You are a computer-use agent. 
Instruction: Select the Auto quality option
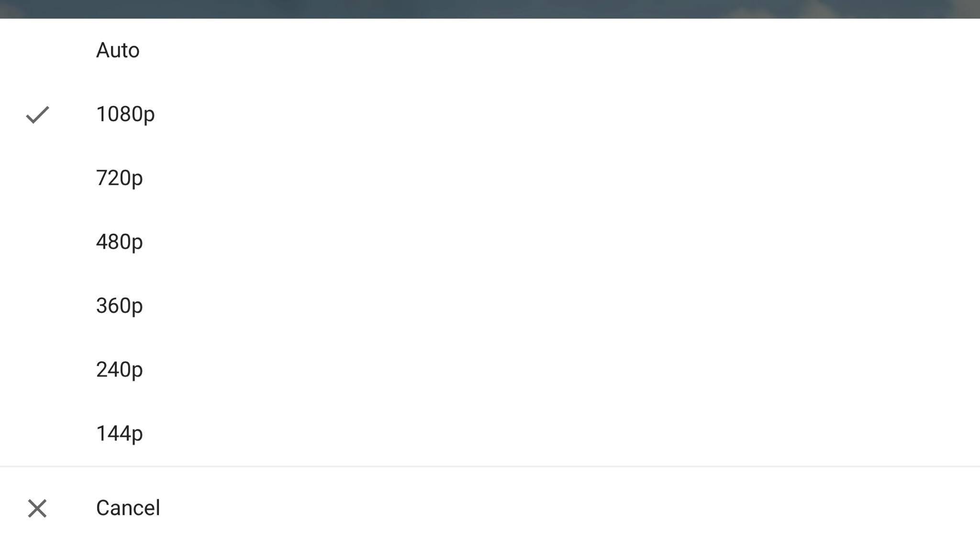(490, 50)
